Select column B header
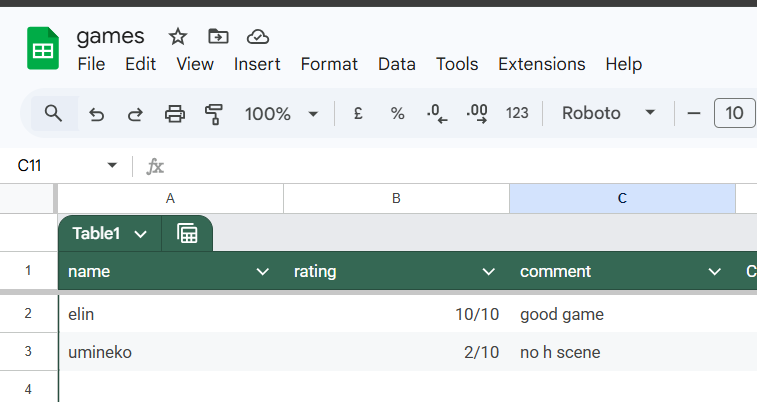This screenshot has width=757, height=402. tap(396, 198)
